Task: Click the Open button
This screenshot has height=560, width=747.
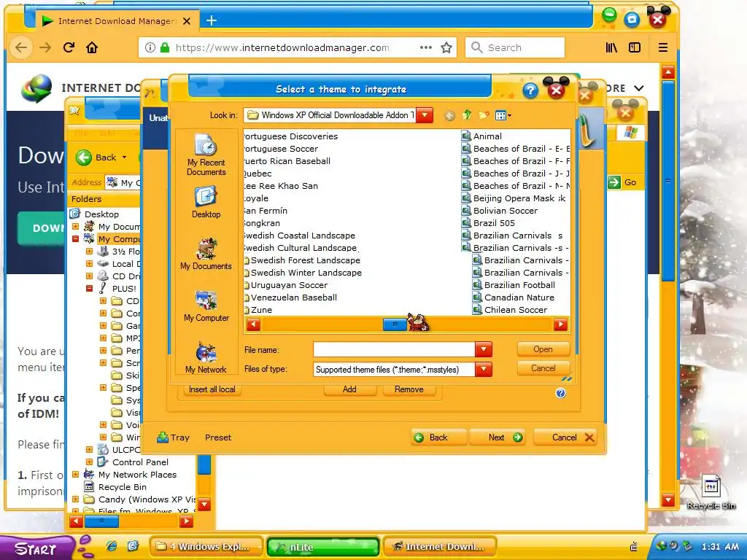Action: 543,349
